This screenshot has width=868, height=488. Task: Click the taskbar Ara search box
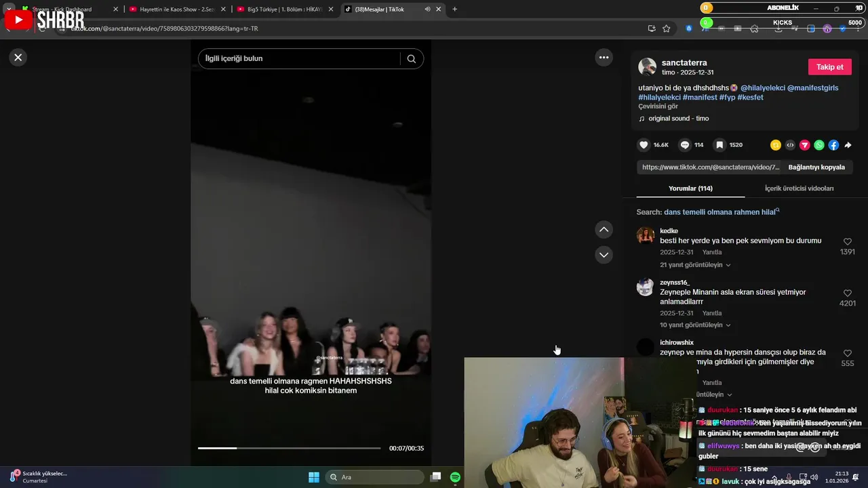point(374,477)
